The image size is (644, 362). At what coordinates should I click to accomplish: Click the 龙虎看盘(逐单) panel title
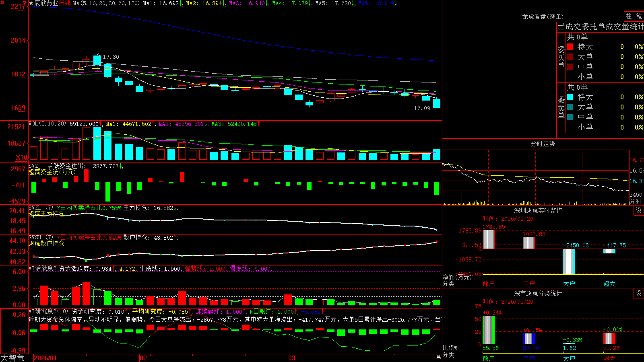click(543, 16)
